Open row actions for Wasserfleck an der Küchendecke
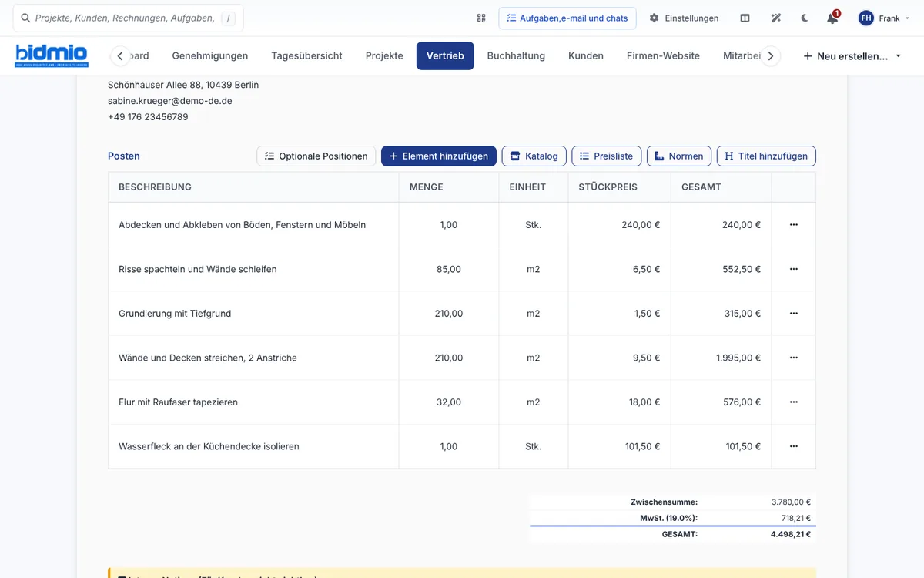This screenshot has height=578, width=924. tap(794, 446)
